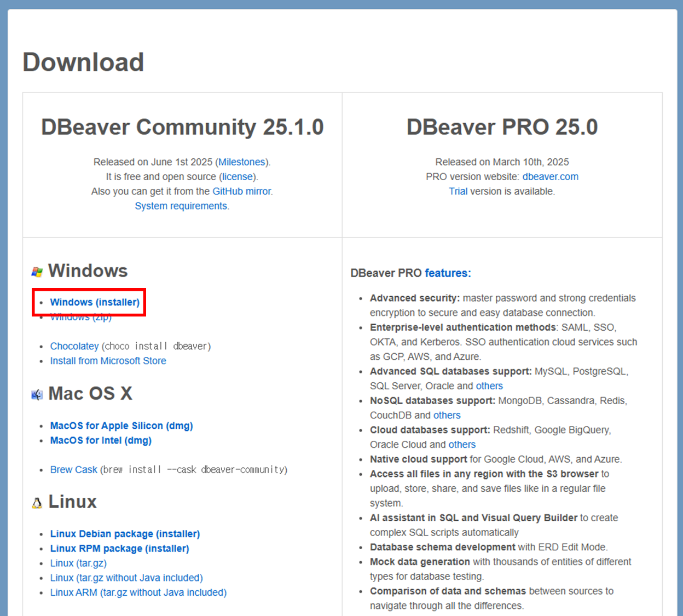Viewport: 683px width, 616px height.
Task: Click the Mac OS X Finder icon
Action: (x=37, y=395)
